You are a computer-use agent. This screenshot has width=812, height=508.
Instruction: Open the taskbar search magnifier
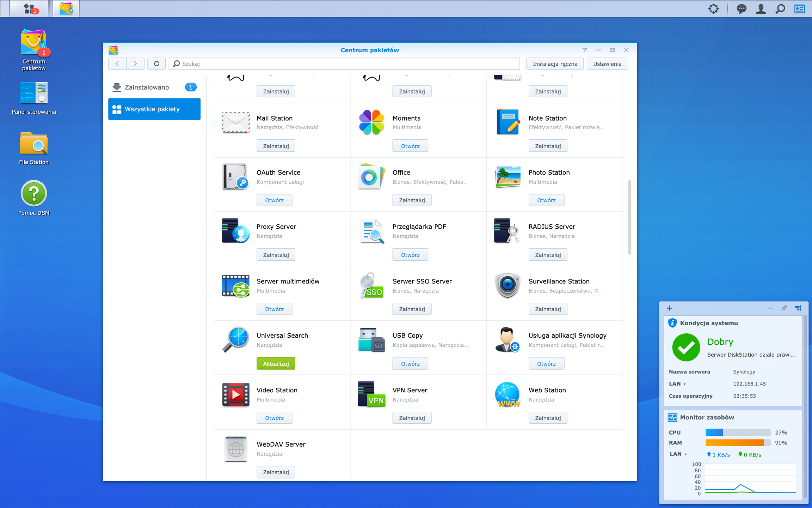[x=780, y=9]
